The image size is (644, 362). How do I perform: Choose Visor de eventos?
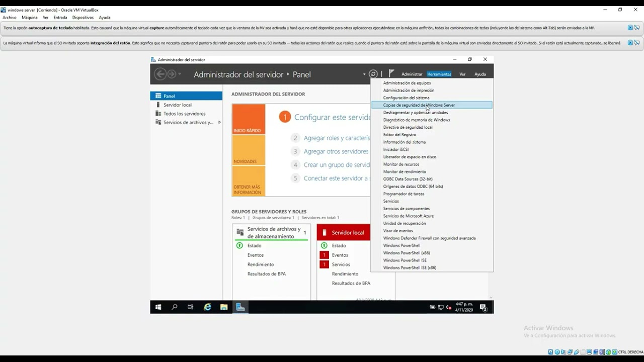(x=398, y=231)
